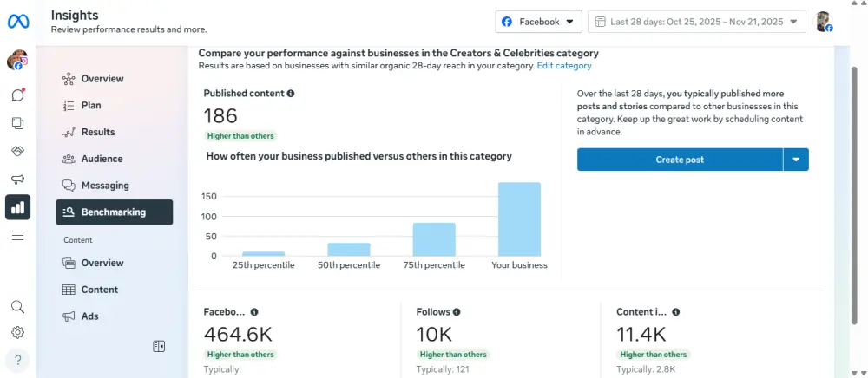Image resolution: width=868 pixels, height=378 pixels.
Task: Click the Edit category link
Action: click(564, 66)
